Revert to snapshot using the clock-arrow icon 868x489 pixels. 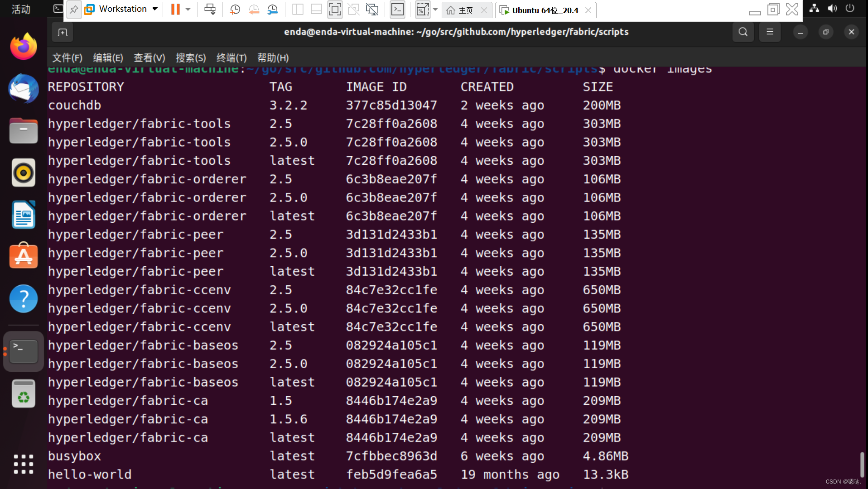tap(254, 9)
